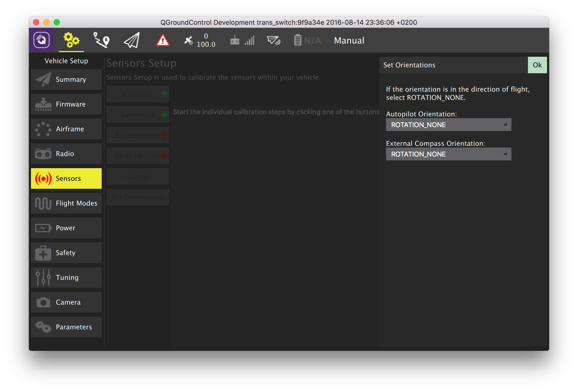
Task: Expand the External Compass Orientation dropdown
Action: (x=448, y=154)
